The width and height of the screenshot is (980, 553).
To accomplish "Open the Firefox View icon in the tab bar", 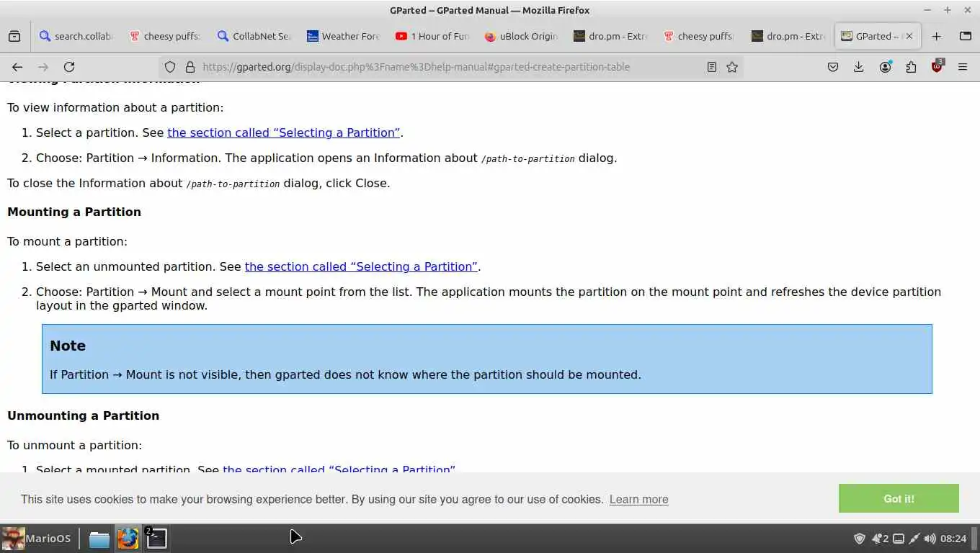I will tap(14, 36).
